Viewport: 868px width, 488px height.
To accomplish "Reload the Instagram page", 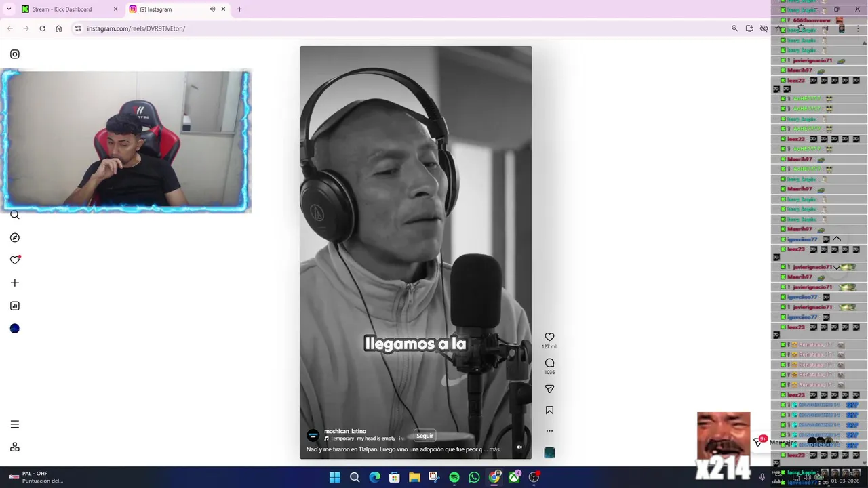I will coord(42,28).
